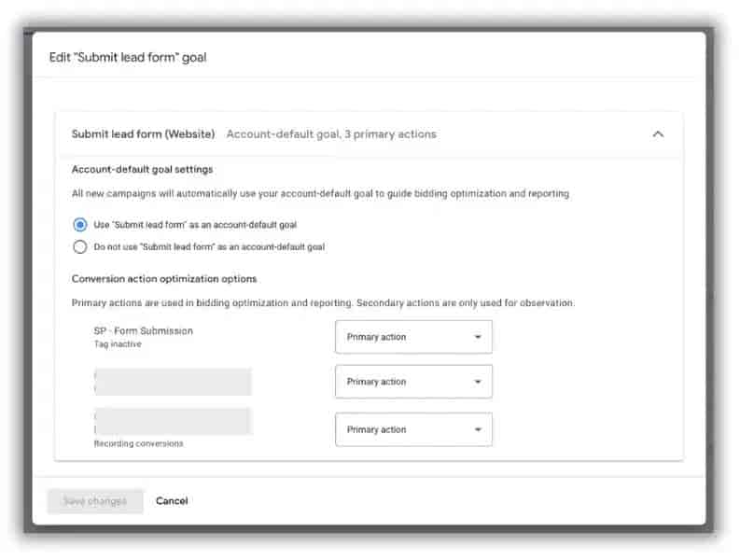Open the second conversion action's Primary action dropdown
The height and width of the screenshot is (560, 740).
(x=413, y=382)
